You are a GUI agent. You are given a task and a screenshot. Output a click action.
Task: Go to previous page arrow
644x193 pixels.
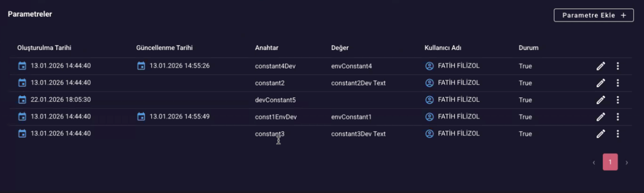594,162
